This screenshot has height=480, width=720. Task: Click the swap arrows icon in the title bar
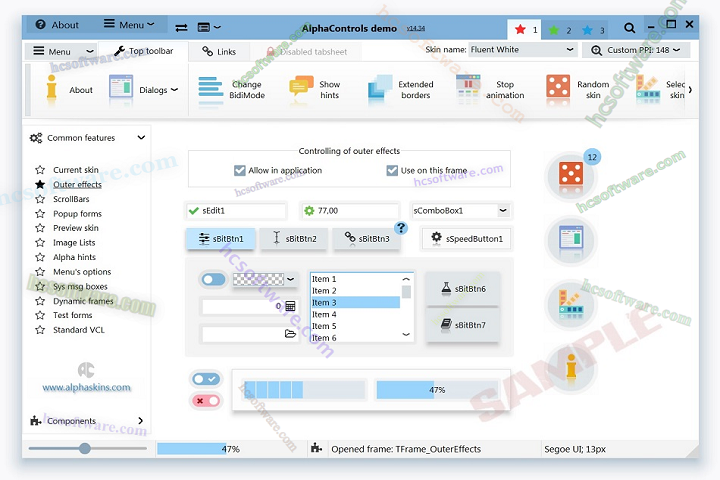pos(181,28)
